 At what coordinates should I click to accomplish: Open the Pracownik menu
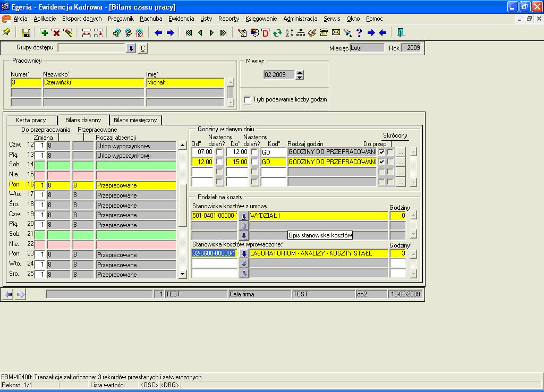click(121, 19)
